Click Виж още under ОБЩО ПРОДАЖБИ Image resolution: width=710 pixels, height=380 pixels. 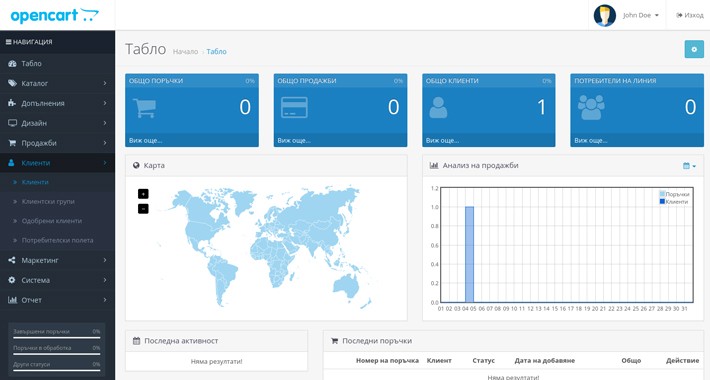click(x=294, y=141)
